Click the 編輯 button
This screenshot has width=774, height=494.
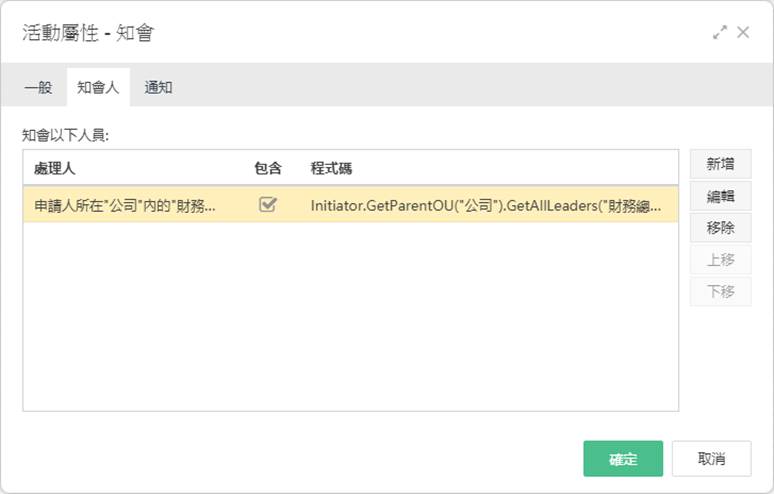pyautogui.click(x=720, y=196)
